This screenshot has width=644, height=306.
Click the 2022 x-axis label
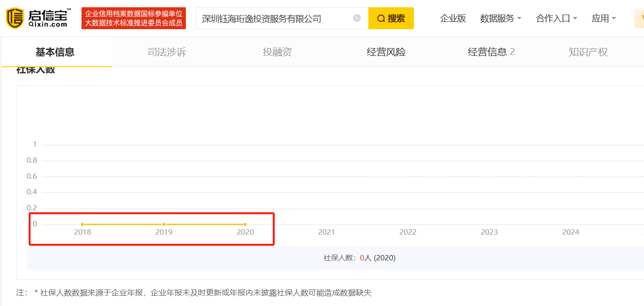pyautogui.click(x=408, y=232)
